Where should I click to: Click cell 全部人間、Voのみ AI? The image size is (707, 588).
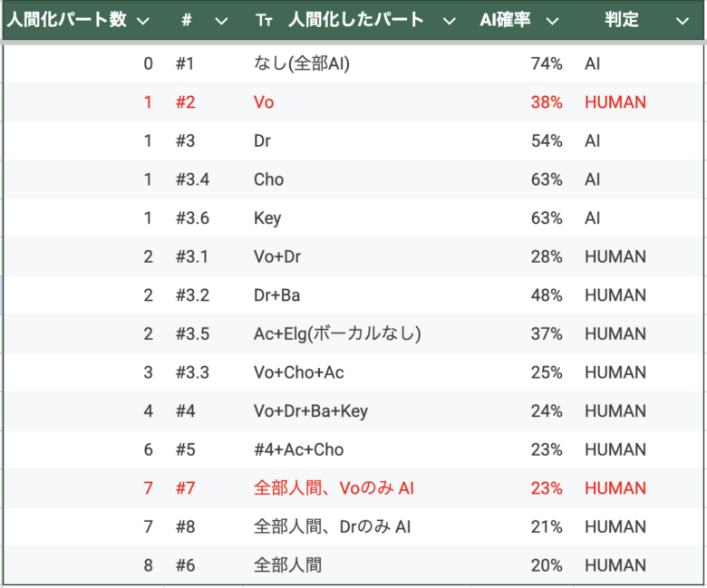(334, 488)
